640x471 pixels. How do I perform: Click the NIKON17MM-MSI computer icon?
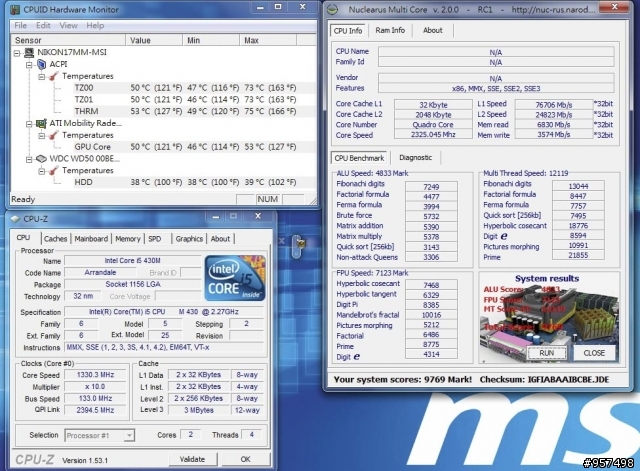click(x=29, y=52)
